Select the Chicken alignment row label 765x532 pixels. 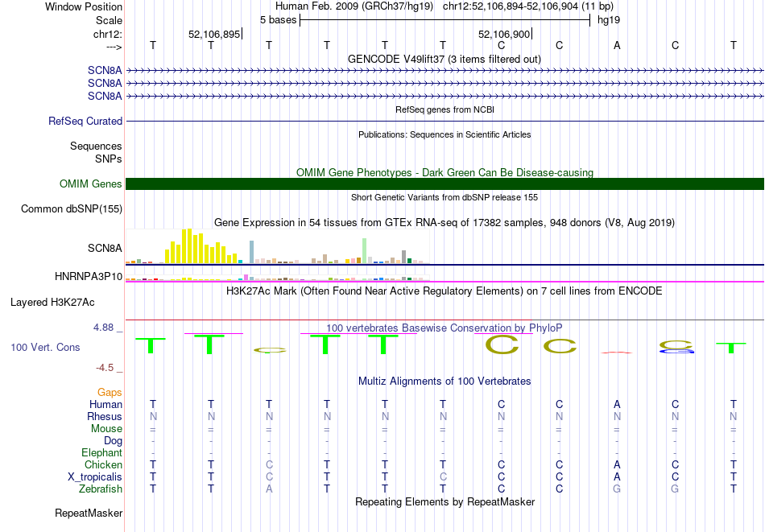(x=103, y=464)
